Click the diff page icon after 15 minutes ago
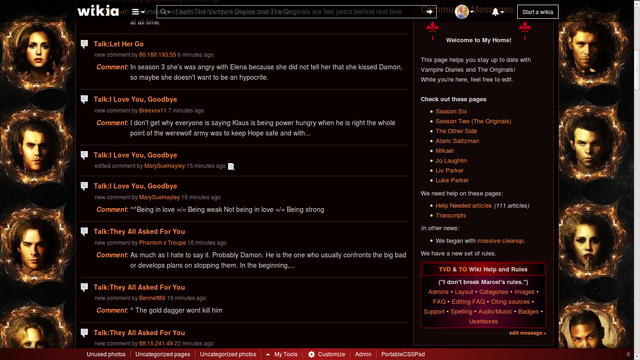The height and width of the screenshot is (360, 640). point(231,166)
